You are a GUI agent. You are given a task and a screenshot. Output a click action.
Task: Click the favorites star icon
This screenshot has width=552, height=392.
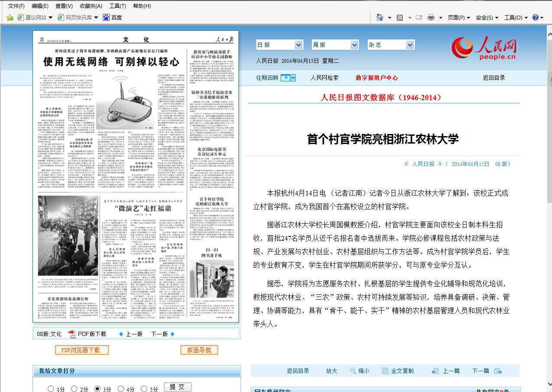10,18
